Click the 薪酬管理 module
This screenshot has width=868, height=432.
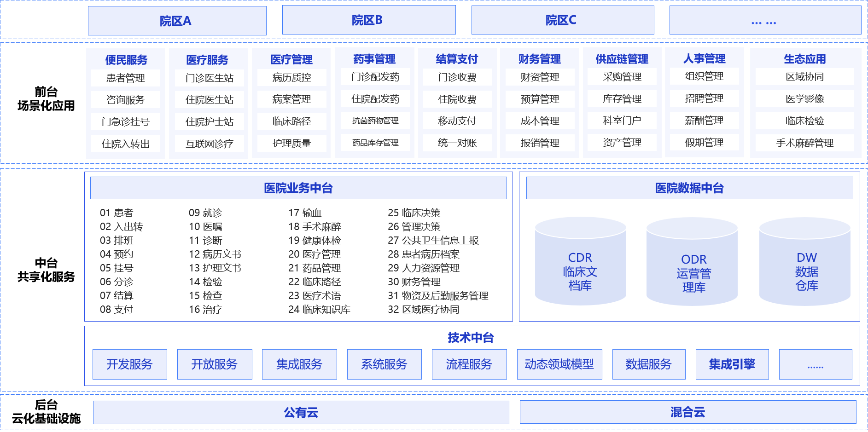pyautogui.click(x=704, y=121)
